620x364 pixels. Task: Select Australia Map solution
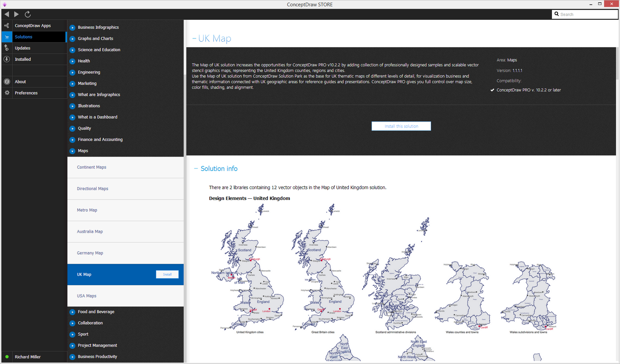tap(126, 232)
